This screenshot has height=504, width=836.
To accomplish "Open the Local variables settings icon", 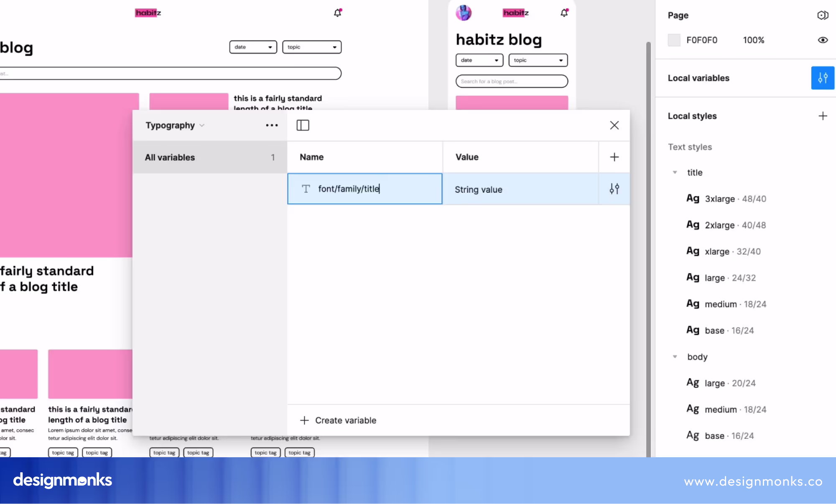I will pos(823,78).
